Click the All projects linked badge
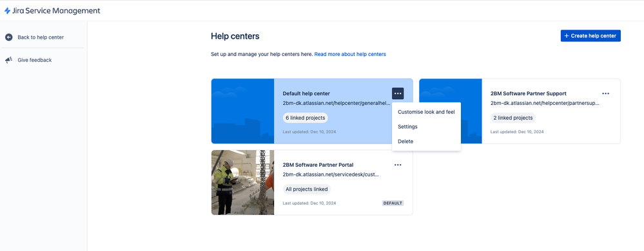644x251 pixels. pyautogui.click(x=307, y=189)
